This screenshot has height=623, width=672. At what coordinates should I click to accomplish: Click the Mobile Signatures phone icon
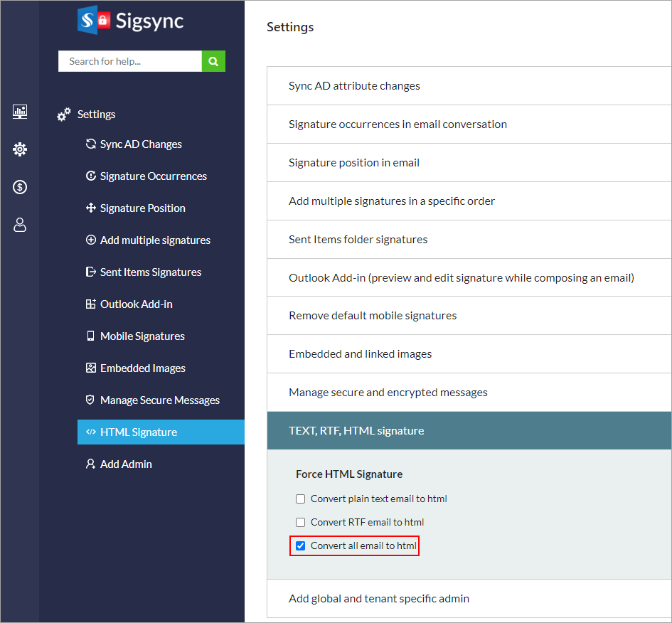click(x=90, y=336)
